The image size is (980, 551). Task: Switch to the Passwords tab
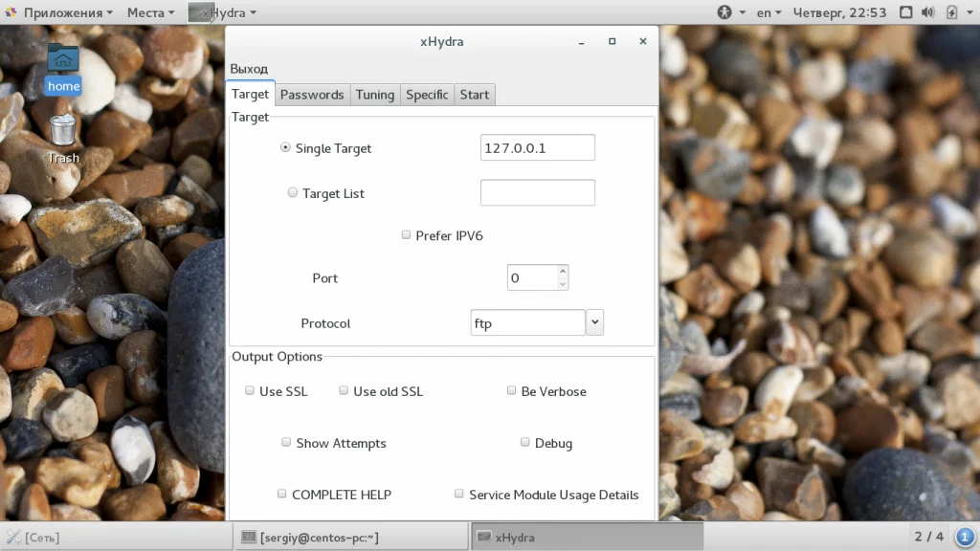(312, 95)
